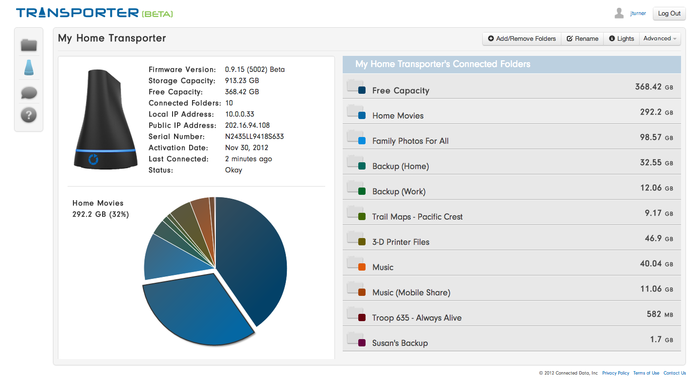Screen dimensions: 700x377
Task: Click the Connected Folders panel header
Action: click(512, 64)
